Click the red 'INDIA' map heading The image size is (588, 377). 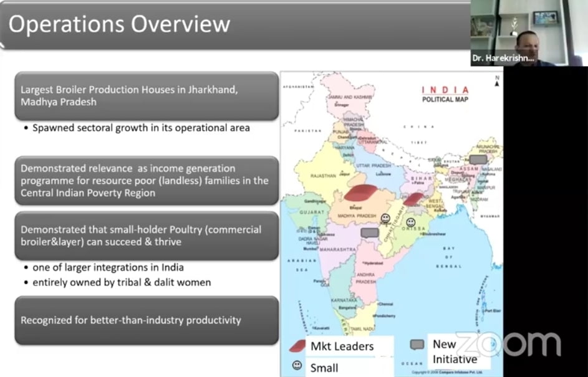tap(445, 90)
